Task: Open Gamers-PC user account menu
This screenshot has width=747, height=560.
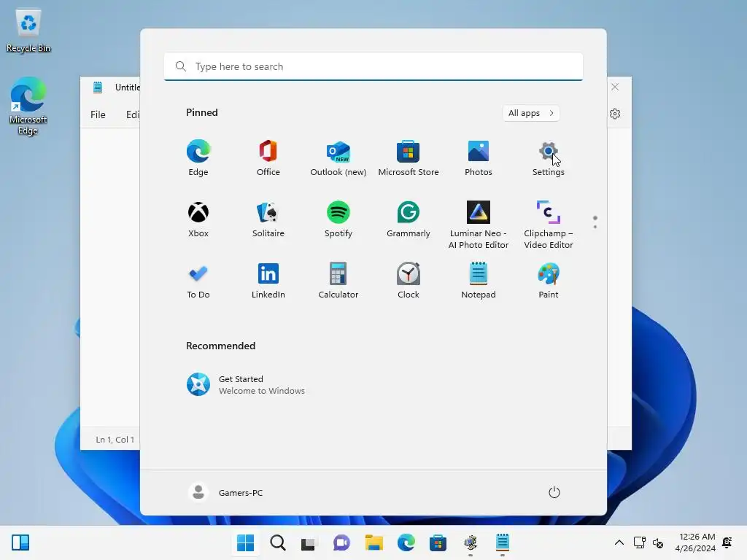Action: (226, 492)
